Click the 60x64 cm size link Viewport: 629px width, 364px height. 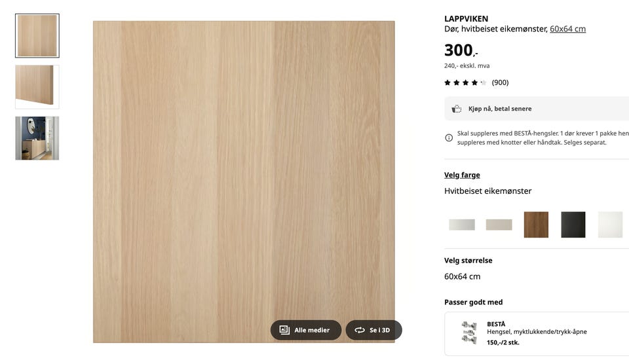click(567, 29)
